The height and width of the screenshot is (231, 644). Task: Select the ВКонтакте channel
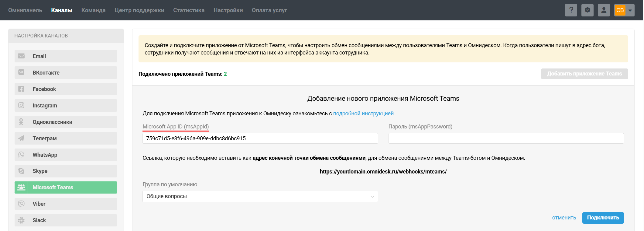point(66,72)
